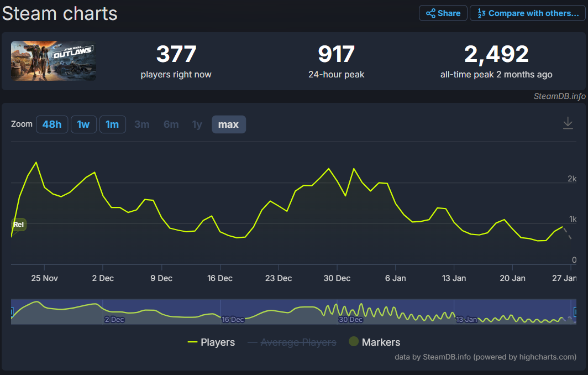The image size is (588, 375).
Task: Open Star Wars Outlaws game thumbnail
Action: click(54, 61)
